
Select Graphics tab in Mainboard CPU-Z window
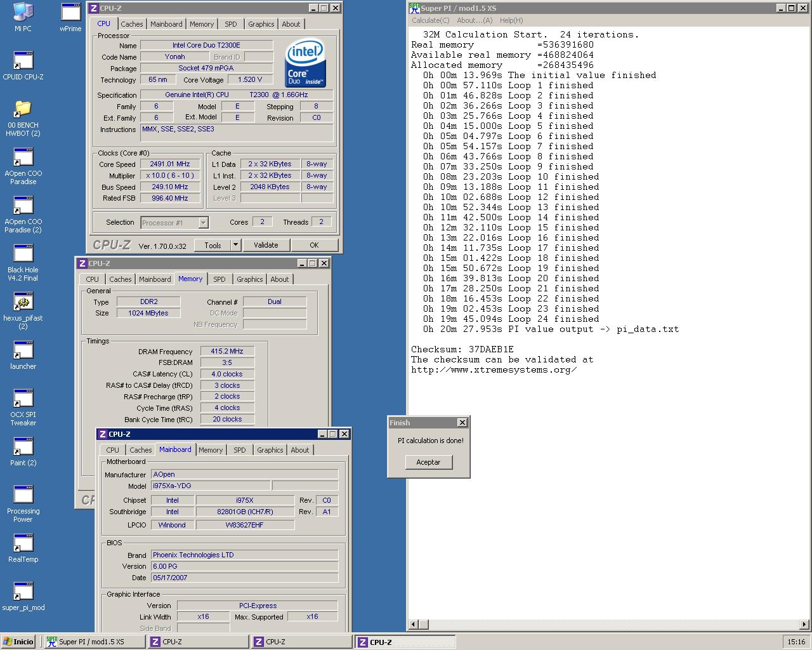point(270,450)
